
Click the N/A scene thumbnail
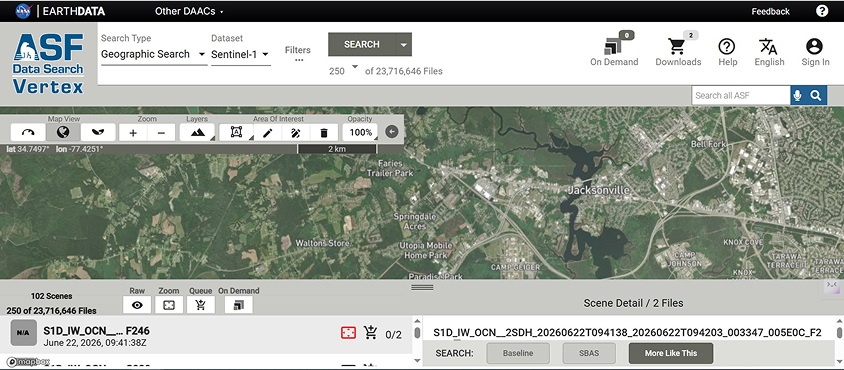[x=23, y=333]
